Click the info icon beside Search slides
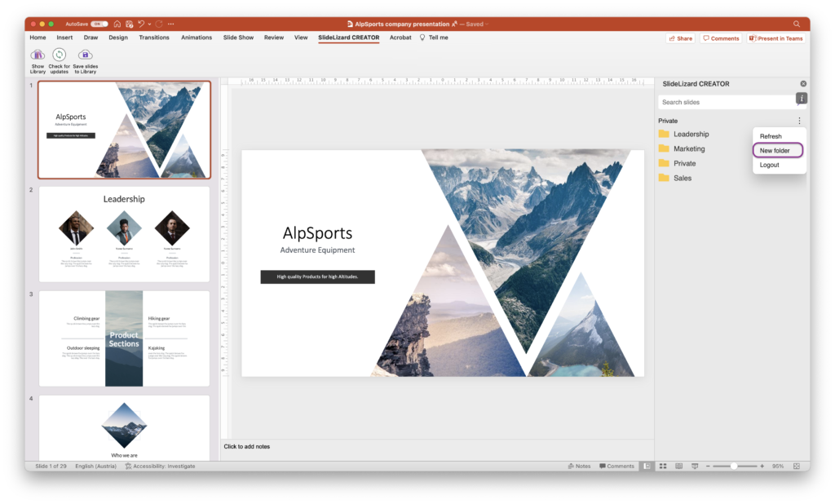Viewport: 835px width, 504px height. click(801, 99)
